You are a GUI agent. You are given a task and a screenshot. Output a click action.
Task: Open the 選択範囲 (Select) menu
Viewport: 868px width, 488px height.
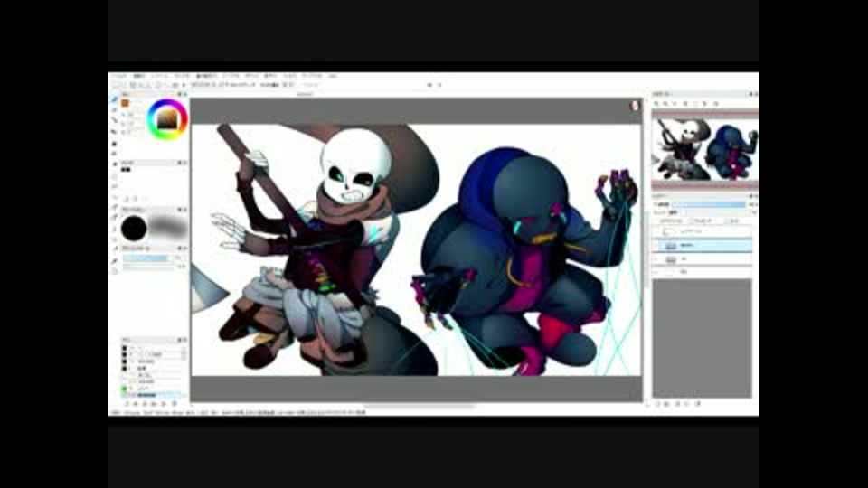coord(206,76)
